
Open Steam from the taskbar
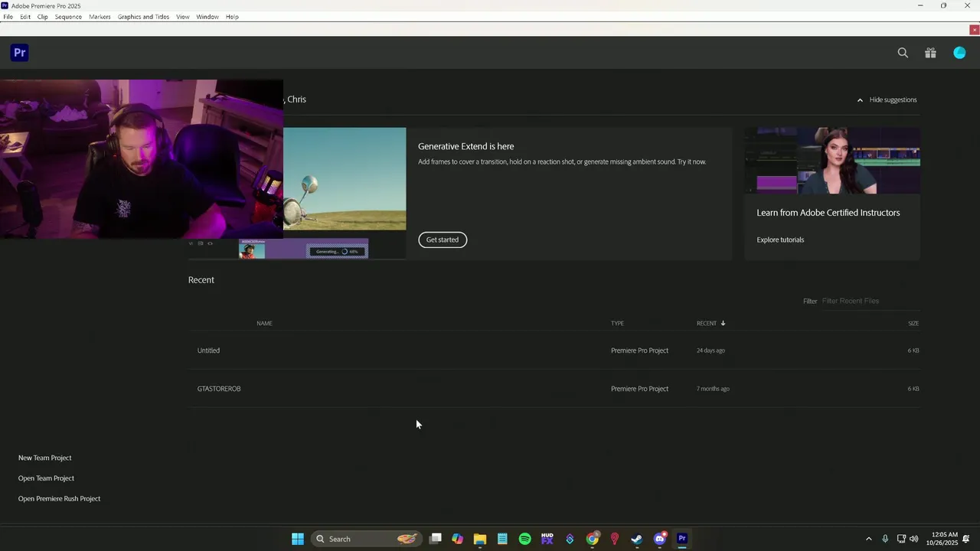(x=636, y=539)
